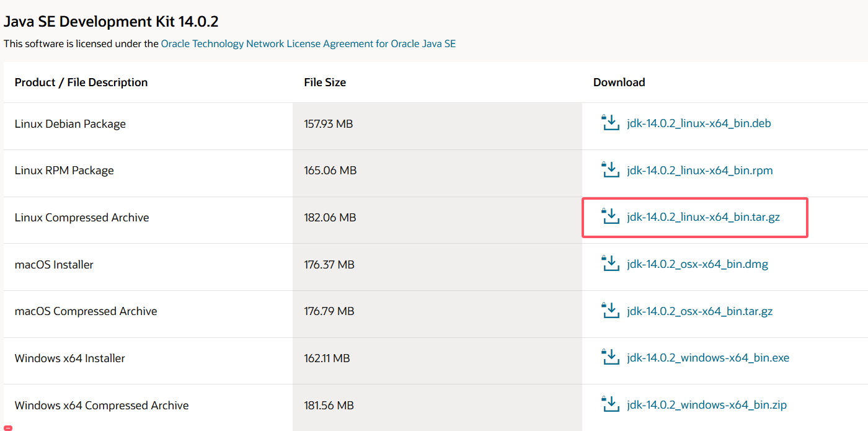This screenshot has height=431, width=868.
Task: Download jdk-14.0.2_linux-x64_bin.deb link
Action: [x=699, y=123]
